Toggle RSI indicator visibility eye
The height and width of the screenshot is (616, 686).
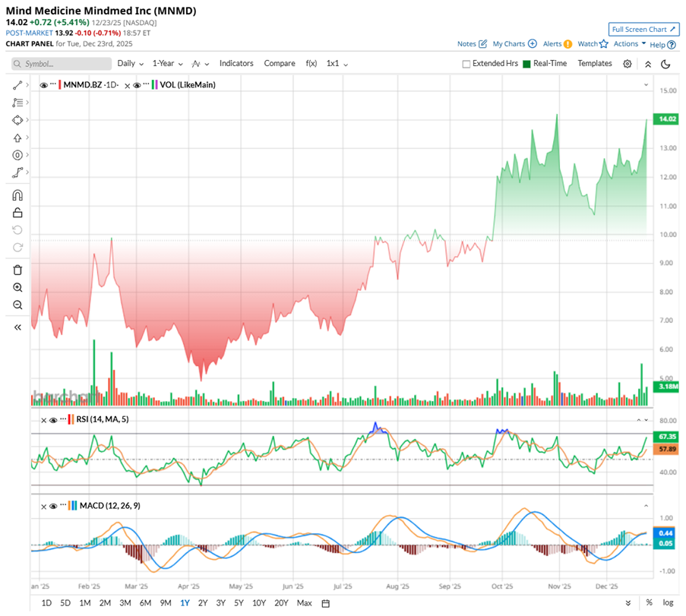tap(53, 420)
